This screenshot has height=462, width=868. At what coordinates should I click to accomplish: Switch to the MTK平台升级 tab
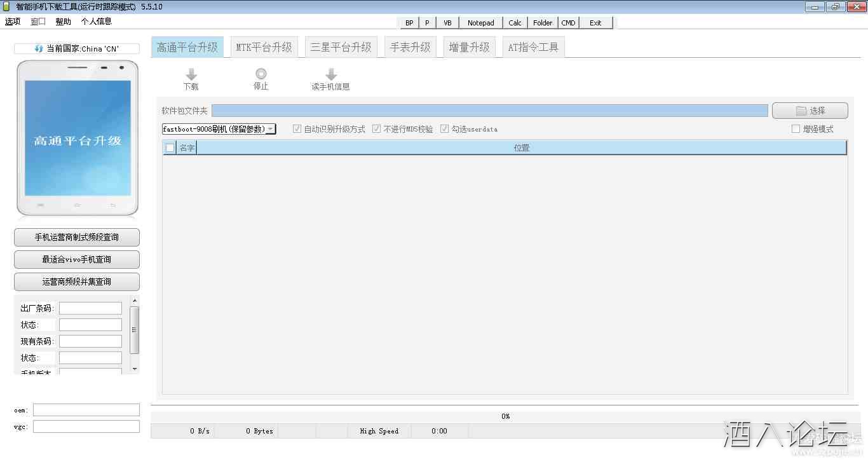[x=264, y=47]
